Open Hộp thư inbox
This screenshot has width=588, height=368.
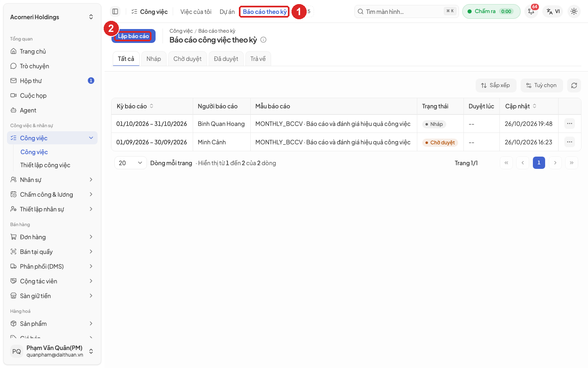pyautogui.click(x=52, y=81)
